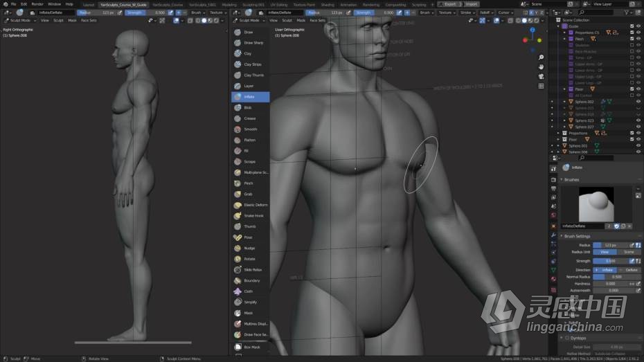Select the Nudge brush

251,248
